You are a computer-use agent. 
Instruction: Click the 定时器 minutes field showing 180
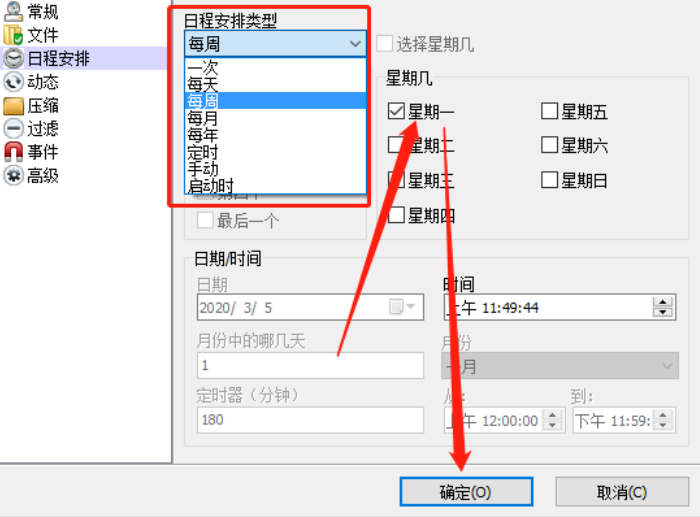click(310, 420)
